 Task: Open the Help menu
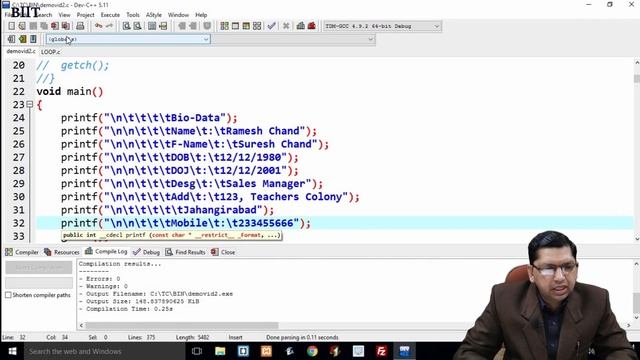click(x=201, y=15)
